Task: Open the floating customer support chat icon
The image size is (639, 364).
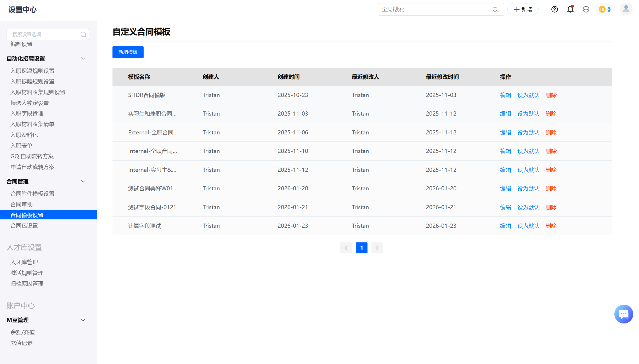Action: (x=624, y=314)
